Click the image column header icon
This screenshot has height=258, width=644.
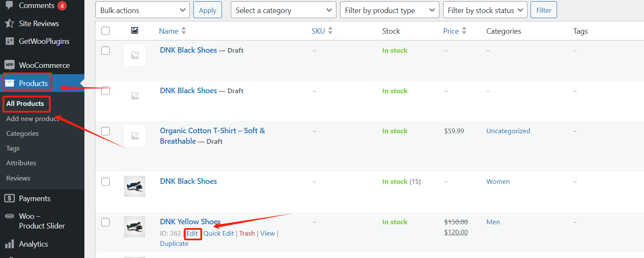coord(135,31)
